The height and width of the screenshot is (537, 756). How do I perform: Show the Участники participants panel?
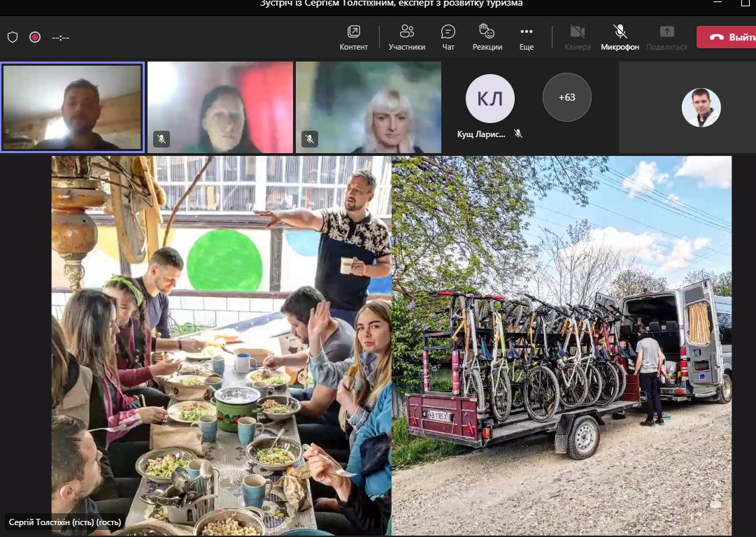click(406, 37)
